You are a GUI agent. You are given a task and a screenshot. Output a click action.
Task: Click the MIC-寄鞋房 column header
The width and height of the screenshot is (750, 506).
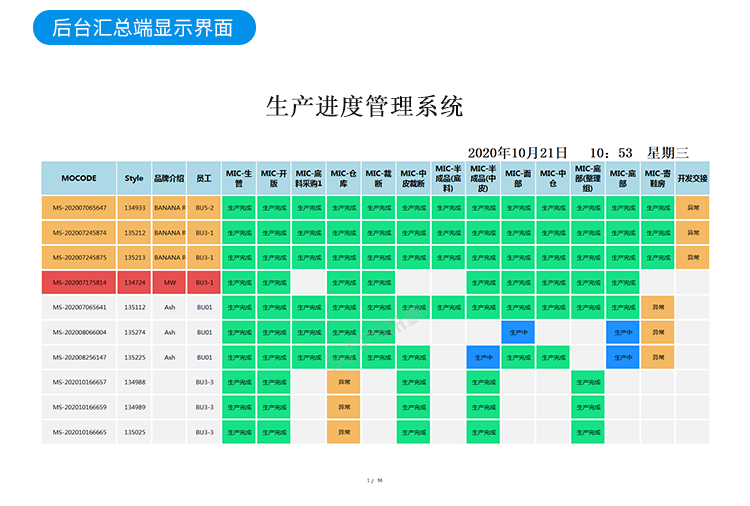[657, 178]
